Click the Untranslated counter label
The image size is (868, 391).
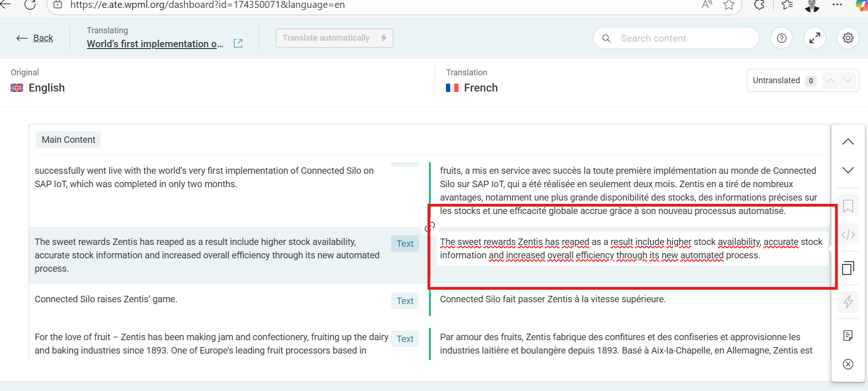pos(776,80)
